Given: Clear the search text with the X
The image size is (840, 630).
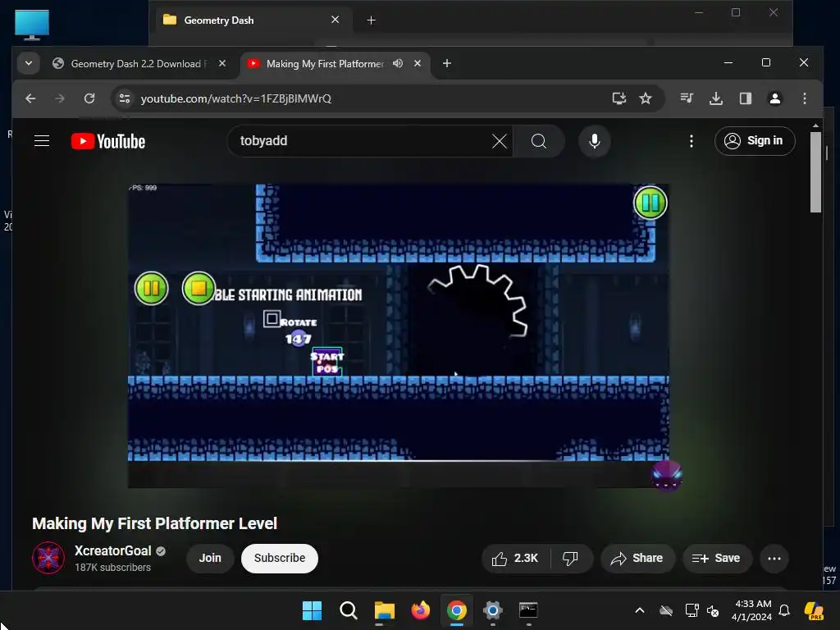Looking at the screenshot, I should (x=500, y=141).
